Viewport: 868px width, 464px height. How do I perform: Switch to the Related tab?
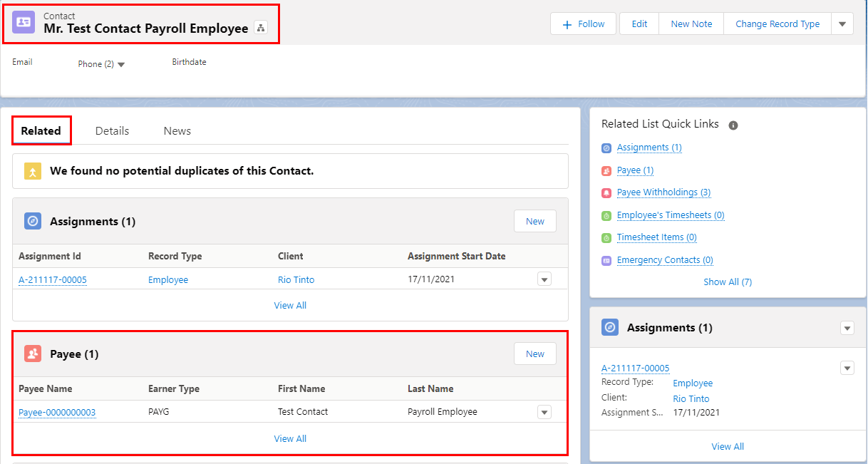41,130
